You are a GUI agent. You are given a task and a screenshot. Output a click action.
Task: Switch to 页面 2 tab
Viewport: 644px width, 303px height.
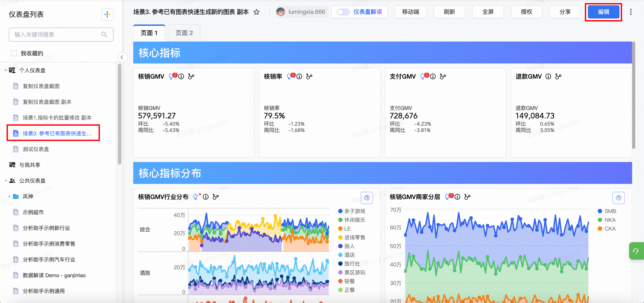tap(184, 33)
